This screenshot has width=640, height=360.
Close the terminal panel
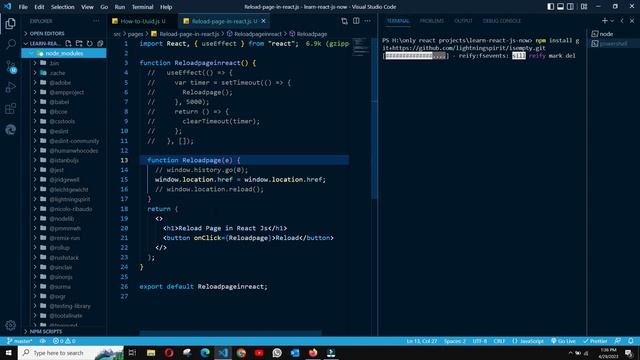(x=632, y=21)
